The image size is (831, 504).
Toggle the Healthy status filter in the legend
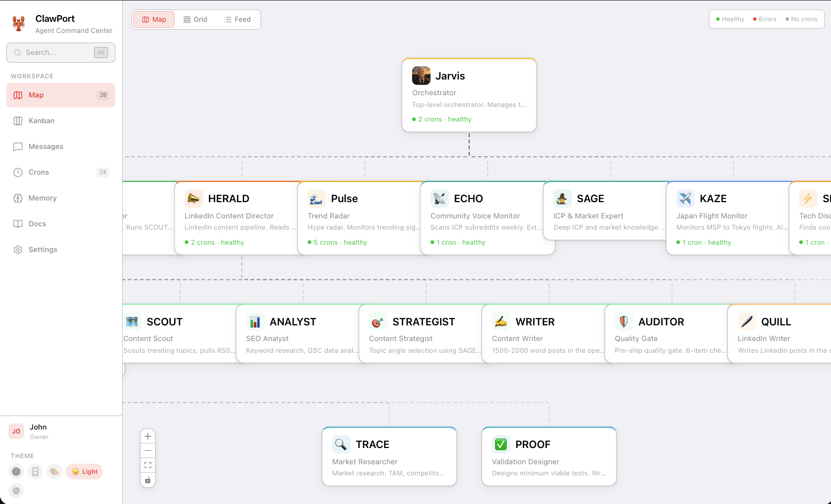729,18
